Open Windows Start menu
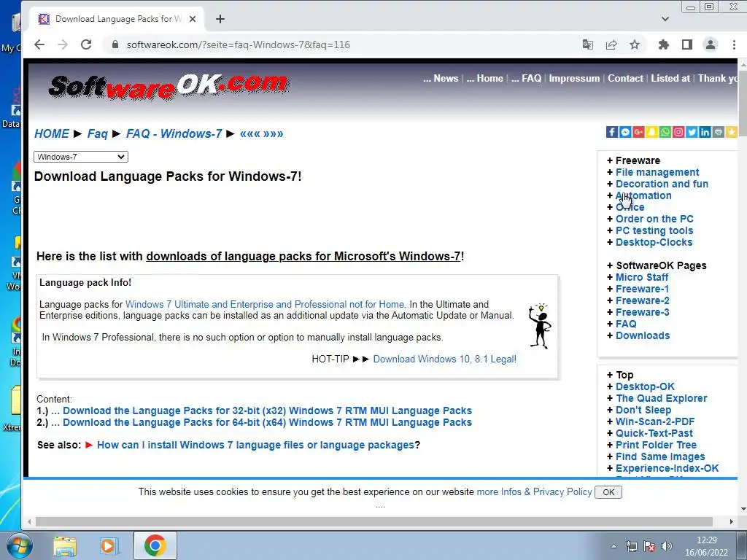This screenshot has width=747, height=560. 19,545
